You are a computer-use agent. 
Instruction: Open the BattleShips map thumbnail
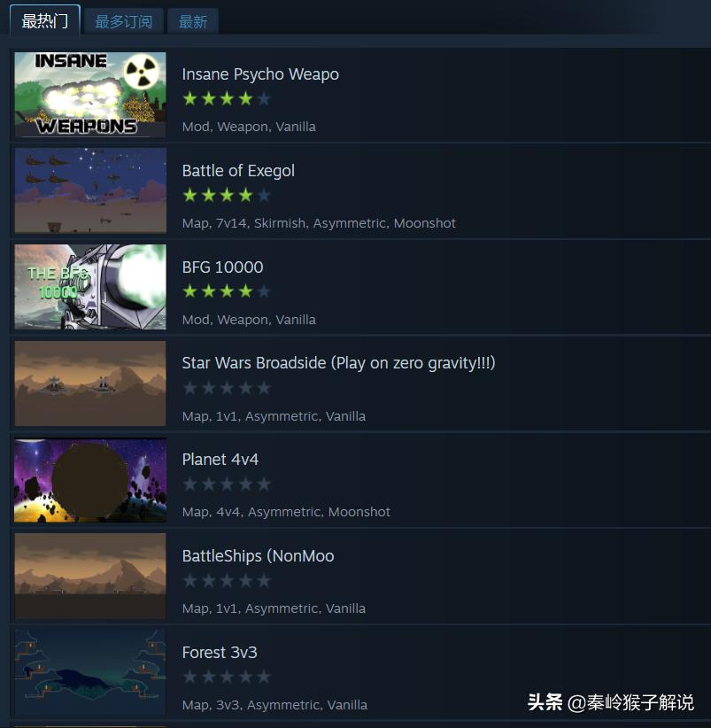90,577
